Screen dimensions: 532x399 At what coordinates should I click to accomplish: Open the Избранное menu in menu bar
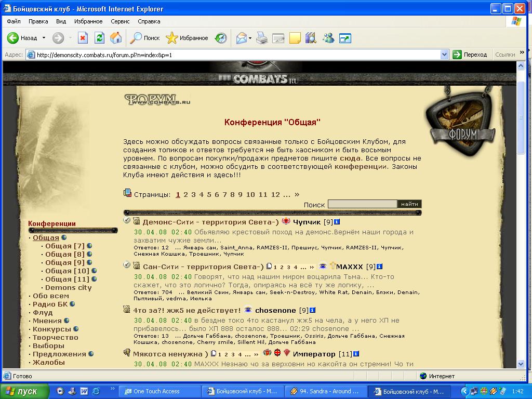[x=88, y=21]
